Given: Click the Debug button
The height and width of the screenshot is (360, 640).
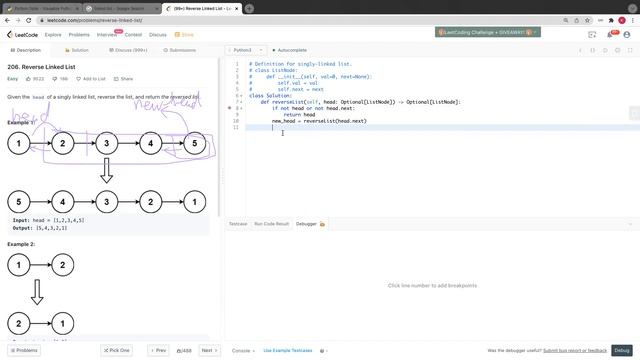Looking at the screenshot, I should (622, 351).
